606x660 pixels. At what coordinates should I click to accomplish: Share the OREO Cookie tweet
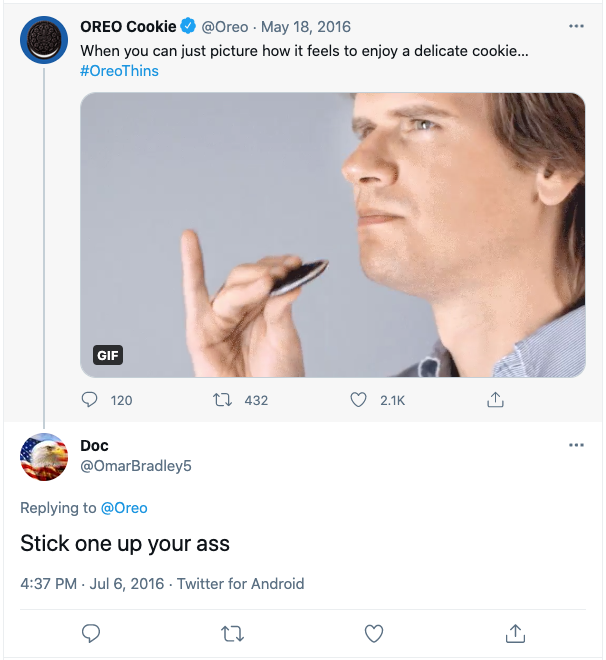494,400
